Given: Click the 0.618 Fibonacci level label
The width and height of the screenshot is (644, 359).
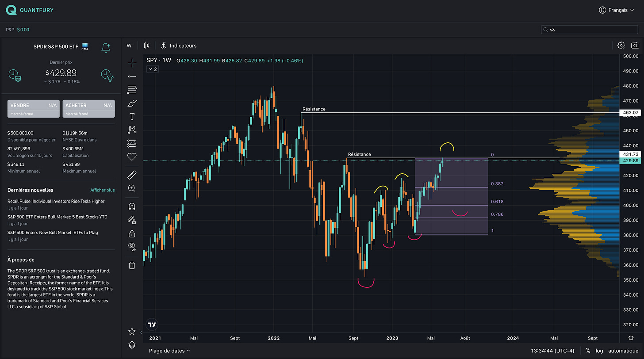Looking at the screenshot, I should (x=497, y=202).
